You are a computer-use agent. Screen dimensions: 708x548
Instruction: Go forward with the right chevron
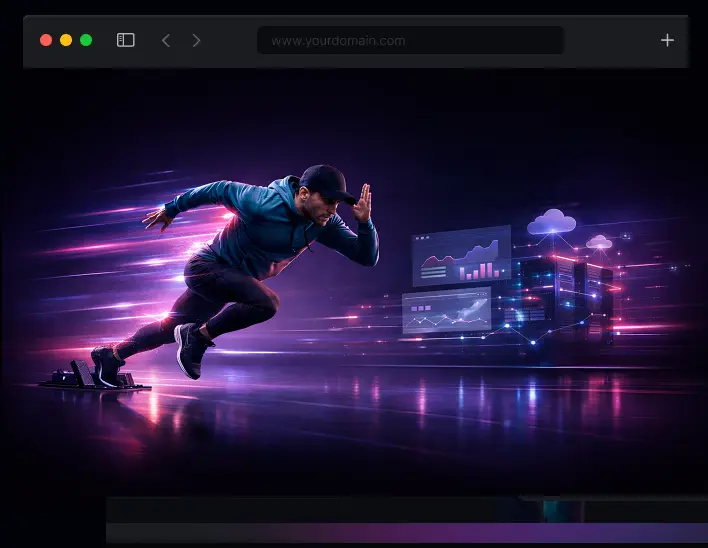pos(196,40)
